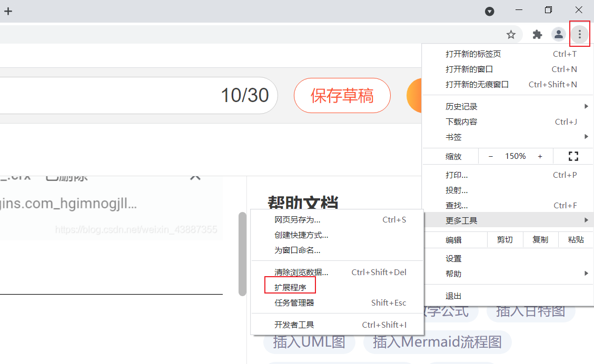This screenshot has width=594, height=364.
Task: Click the bookmark star icon
Action: 511,34
